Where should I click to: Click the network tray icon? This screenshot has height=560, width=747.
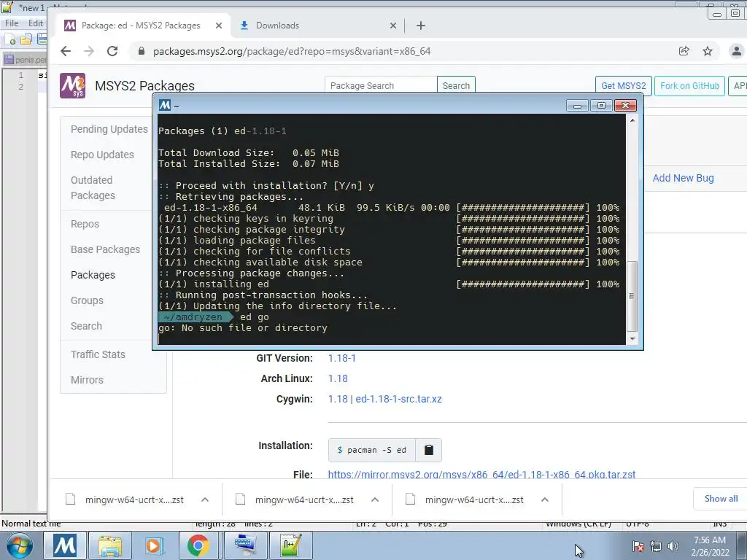point(656,546)
